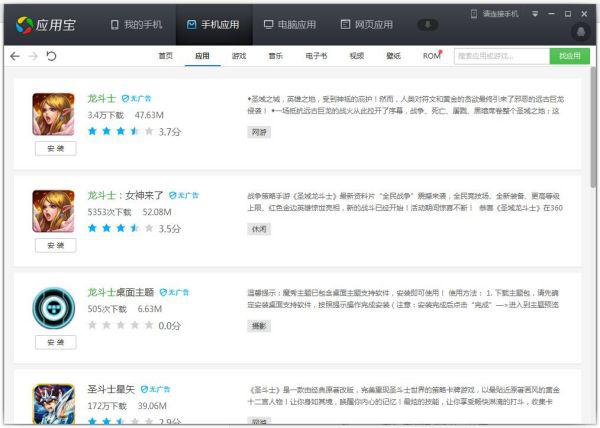Click the 5353次下载 text
The height and width of the screenshot is (428, 600).
[x=109, y=212]
